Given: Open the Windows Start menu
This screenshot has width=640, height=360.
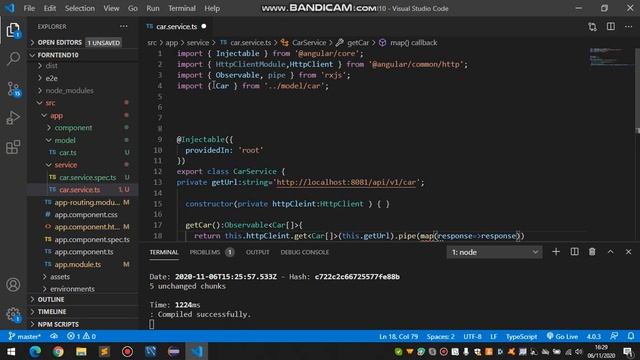Looking at the screenshot, I should [x=11, y=351].
